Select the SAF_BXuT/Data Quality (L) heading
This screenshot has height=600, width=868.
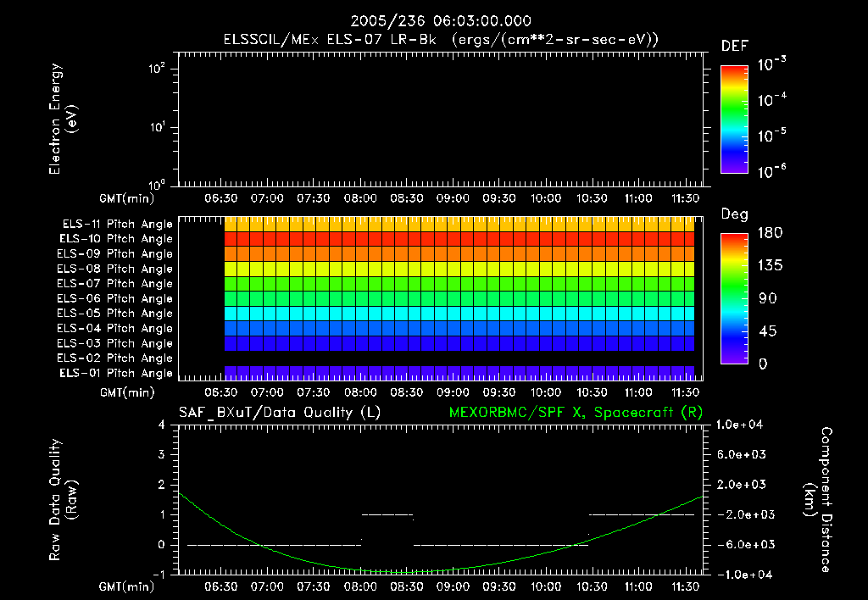[x=280, y=413]
